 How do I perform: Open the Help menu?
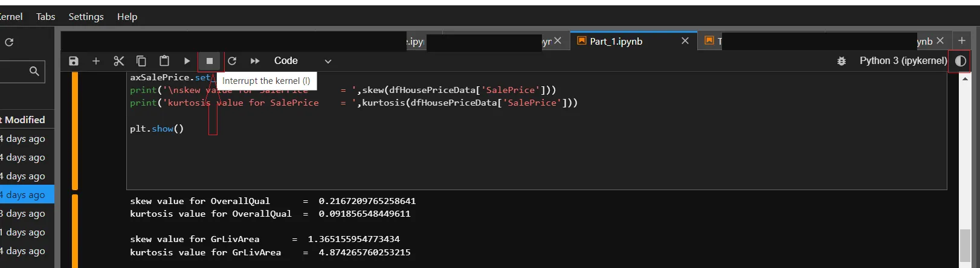127,16
